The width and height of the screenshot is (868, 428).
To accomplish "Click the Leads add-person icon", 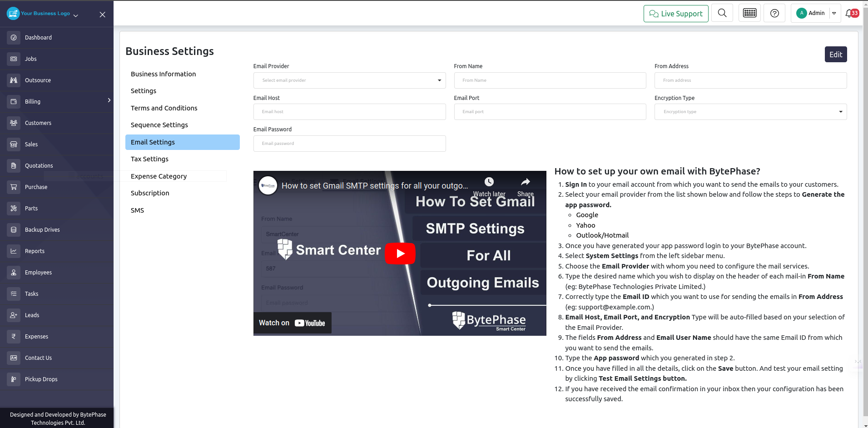I will [x=14, y=315].
